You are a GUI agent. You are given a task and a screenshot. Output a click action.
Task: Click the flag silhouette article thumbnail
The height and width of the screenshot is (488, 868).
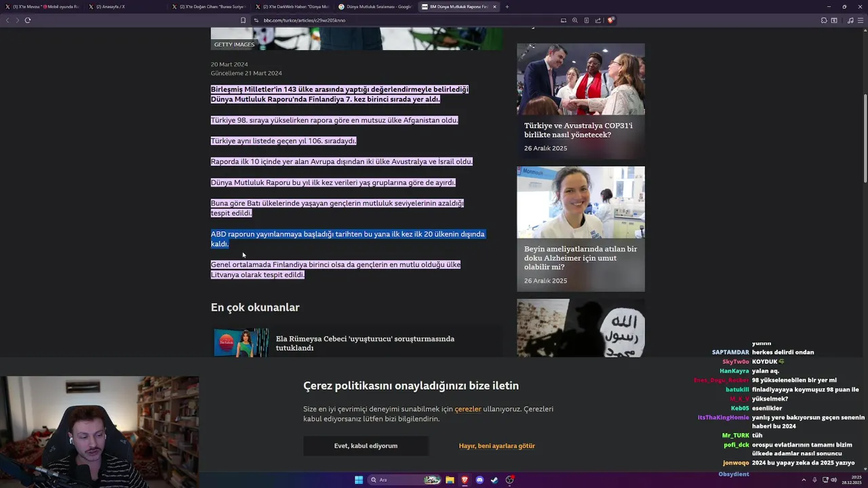pyautogui.click(x=581, y=328)
